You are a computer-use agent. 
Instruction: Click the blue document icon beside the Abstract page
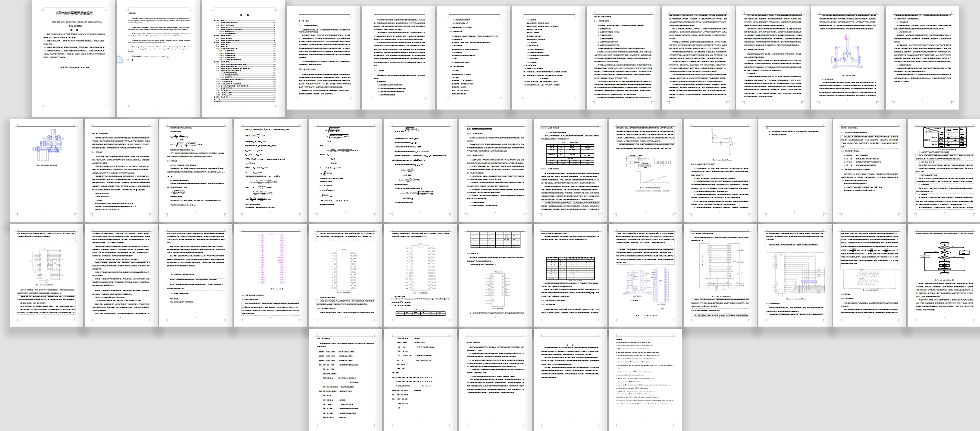[x=120, y=60]
